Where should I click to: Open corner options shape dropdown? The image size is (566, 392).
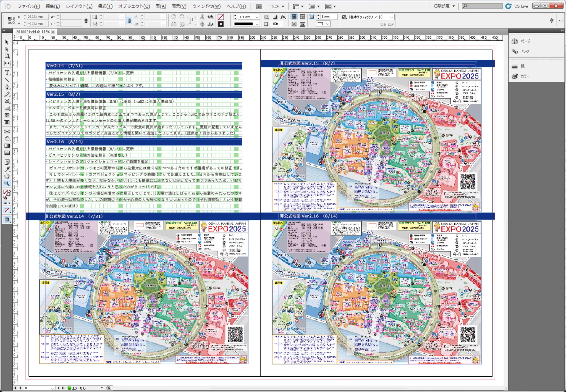pos(327,24)
